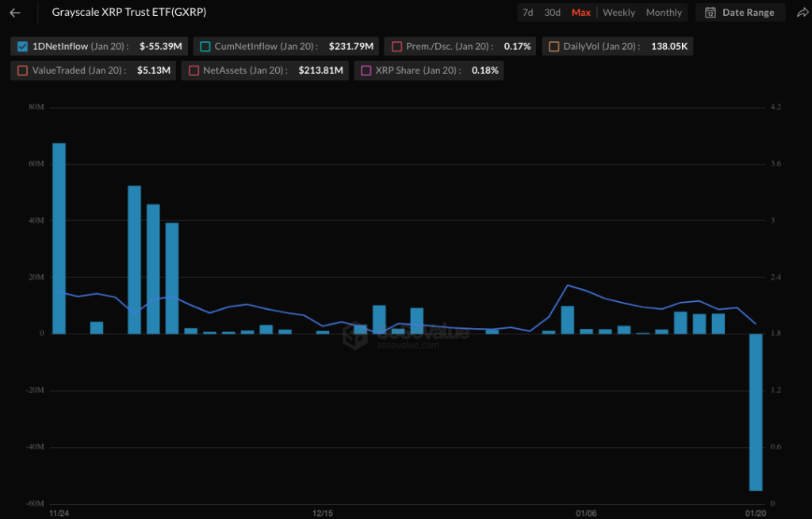Uncheck the 1DNetInflow series checkbox
The width and height of the screenshot is (812, 519).
tap(22, 47)
